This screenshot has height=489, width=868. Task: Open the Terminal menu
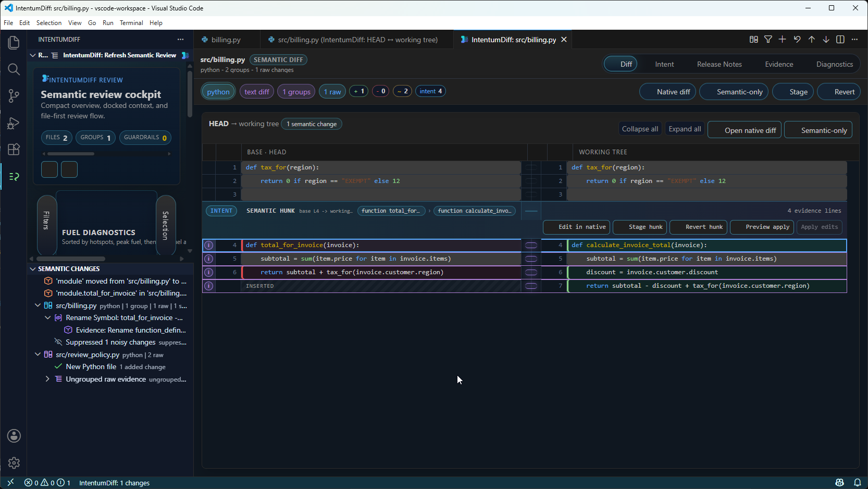click(131, 23)
